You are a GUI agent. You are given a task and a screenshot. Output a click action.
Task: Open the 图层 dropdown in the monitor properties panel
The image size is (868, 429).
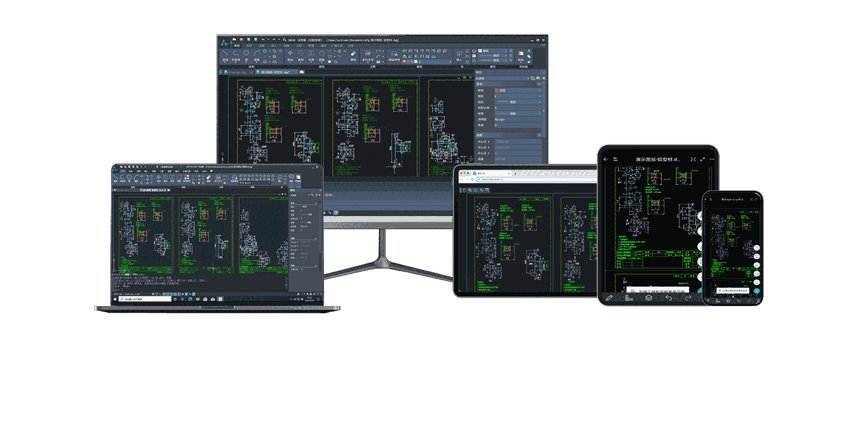click(x=518, y=96)
